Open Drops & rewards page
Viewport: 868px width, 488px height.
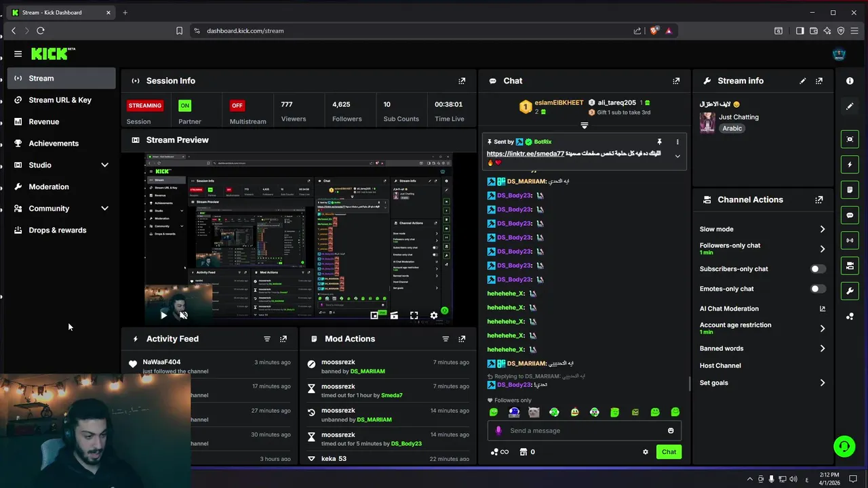(62, 230)
